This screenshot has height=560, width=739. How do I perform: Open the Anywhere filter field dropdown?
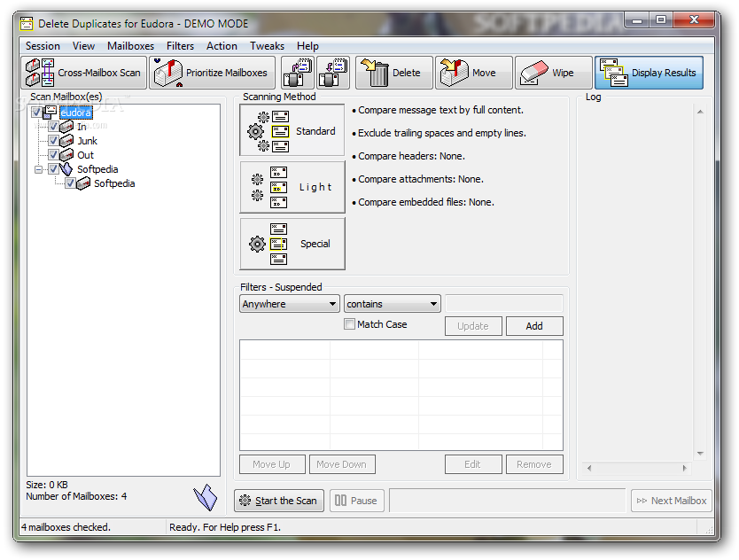point(289,304)
